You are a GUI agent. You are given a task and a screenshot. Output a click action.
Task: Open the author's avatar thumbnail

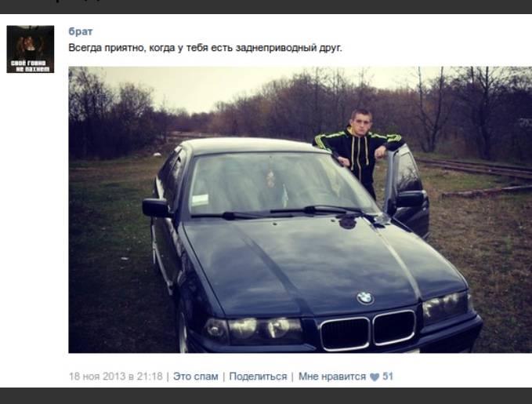click(x=31, y=49)
